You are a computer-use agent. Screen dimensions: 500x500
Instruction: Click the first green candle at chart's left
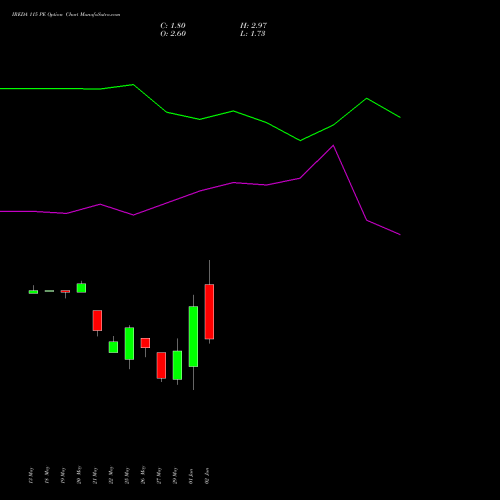tap(33, 291)
